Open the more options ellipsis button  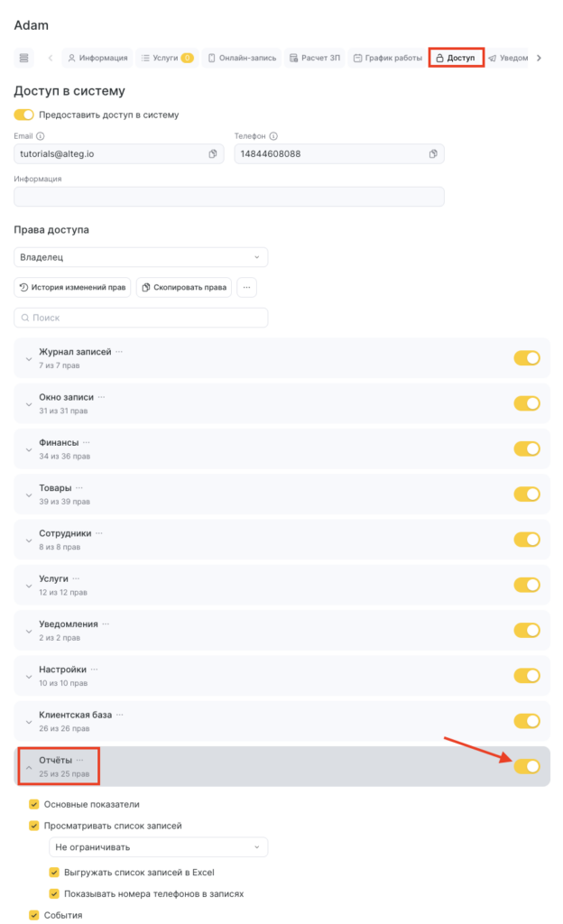[x=246, y=287]
